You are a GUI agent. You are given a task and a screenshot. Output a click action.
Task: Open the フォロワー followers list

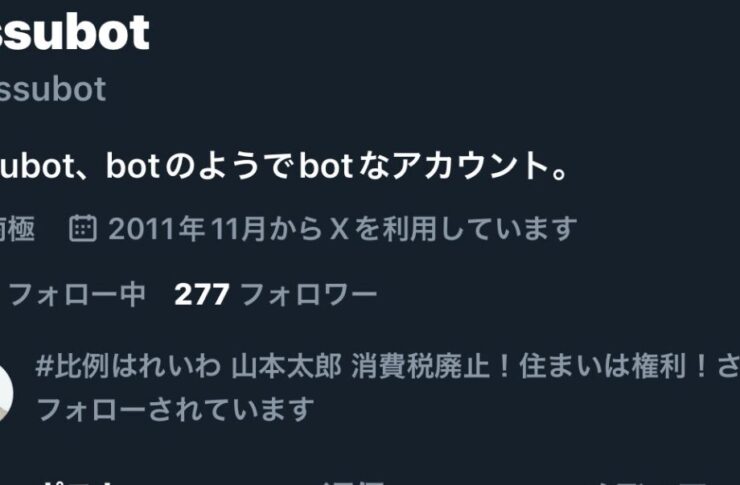309,295
